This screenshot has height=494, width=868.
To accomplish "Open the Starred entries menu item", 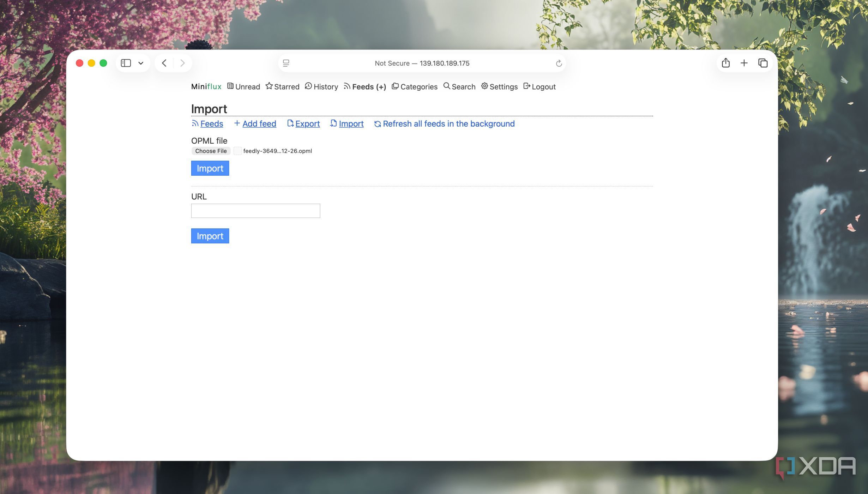I will tap(282, 87).
